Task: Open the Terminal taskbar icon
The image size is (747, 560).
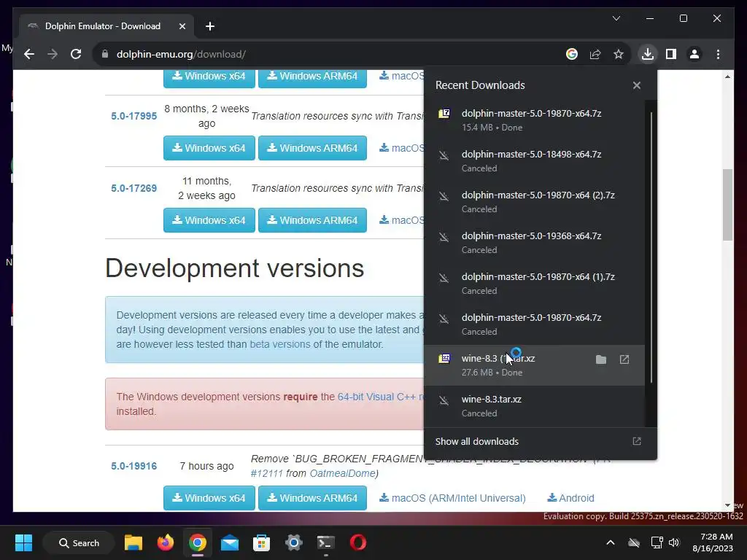Action: tap(326, 542)
